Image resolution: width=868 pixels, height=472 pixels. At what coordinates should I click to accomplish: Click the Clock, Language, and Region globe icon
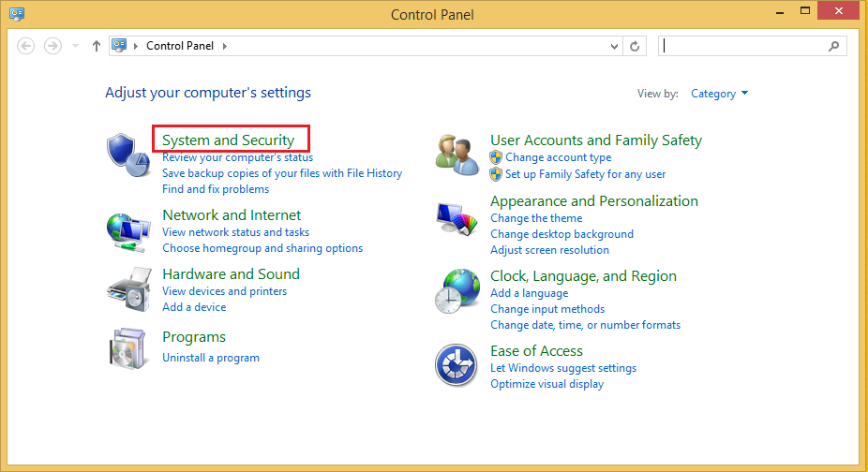click(457, 290)
